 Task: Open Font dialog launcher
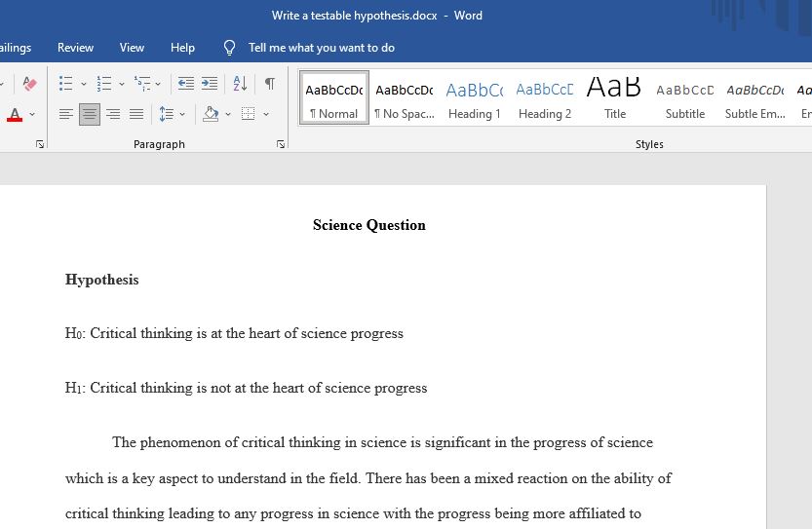coord(40,144)
